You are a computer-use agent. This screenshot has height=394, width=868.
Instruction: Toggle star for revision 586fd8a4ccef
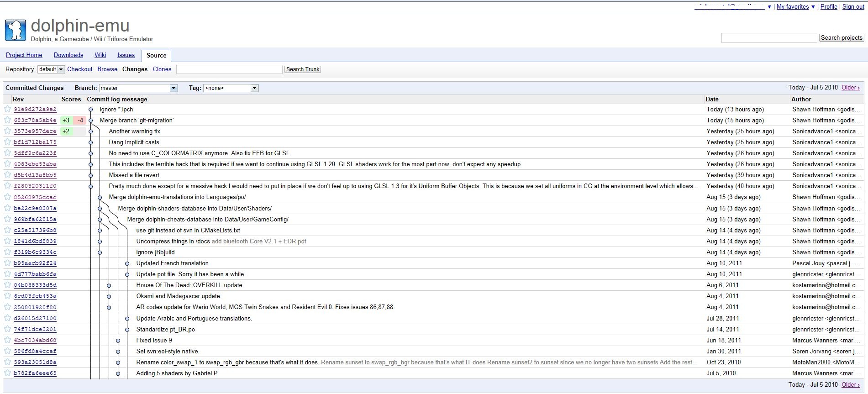click(8, 351)
